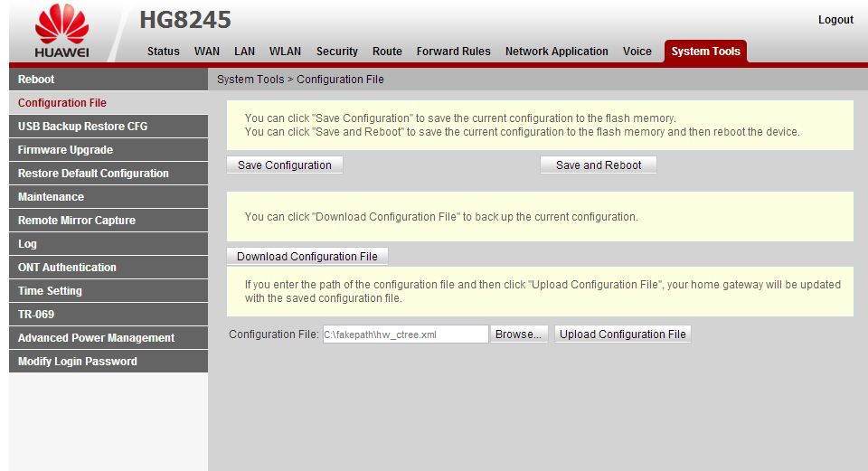The height and width of the screenshot is (471, 868).
Task: Go to Firmware Upgrade page
Action: (x=108, y=150)
